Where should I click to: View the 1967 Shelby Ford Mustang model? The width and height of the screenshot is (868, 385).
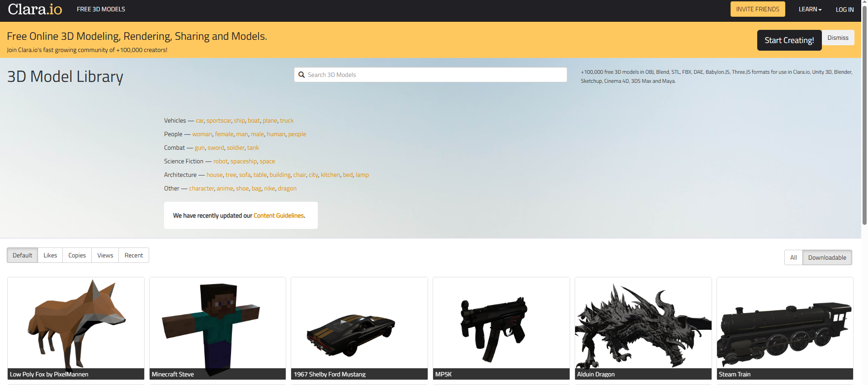tap(359, 323)
